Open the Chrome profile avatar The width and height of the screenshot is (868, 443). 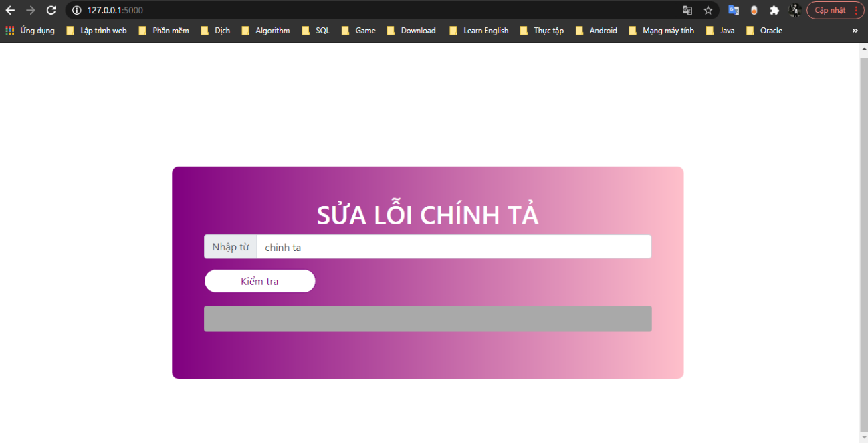point(794,10)
